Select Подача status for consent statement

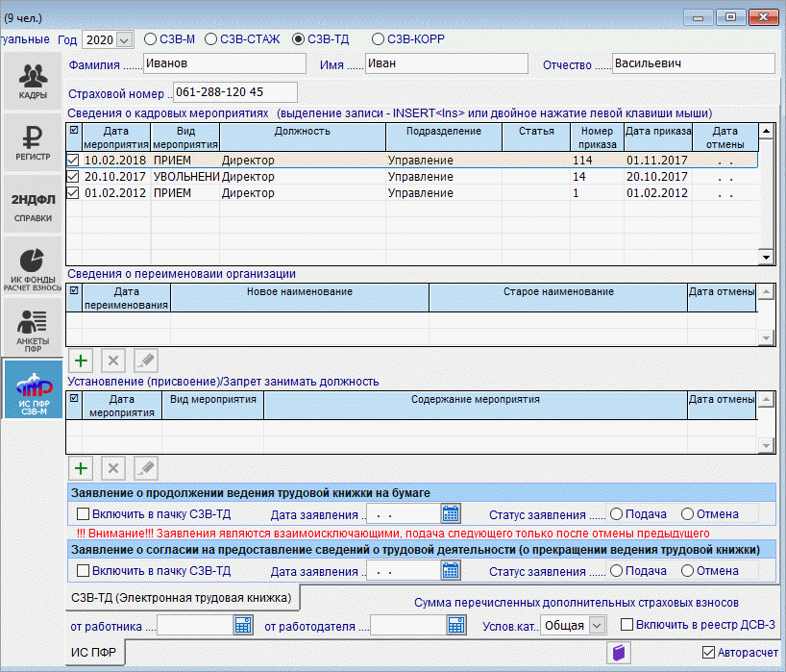[617, 571]
